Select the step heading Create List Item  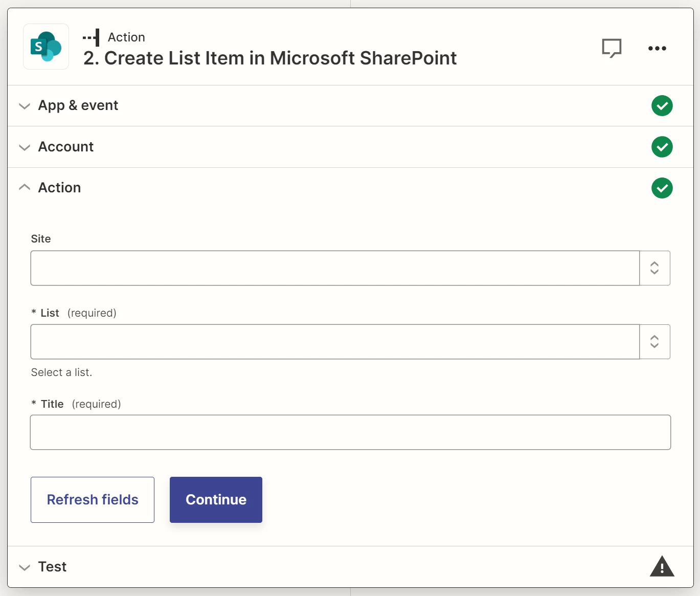tap(270, 58)
